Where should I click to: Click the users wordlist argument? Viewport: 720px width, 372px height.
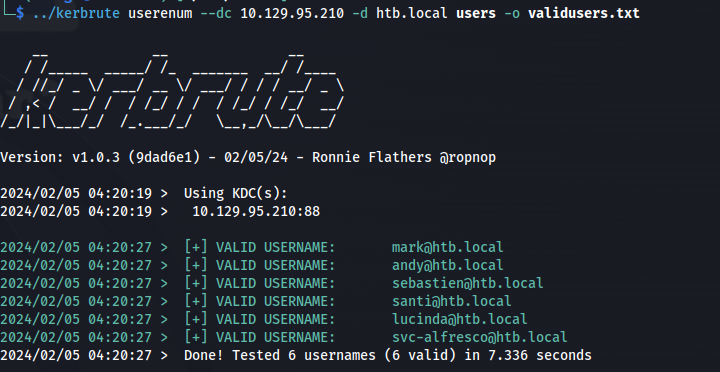476,13
